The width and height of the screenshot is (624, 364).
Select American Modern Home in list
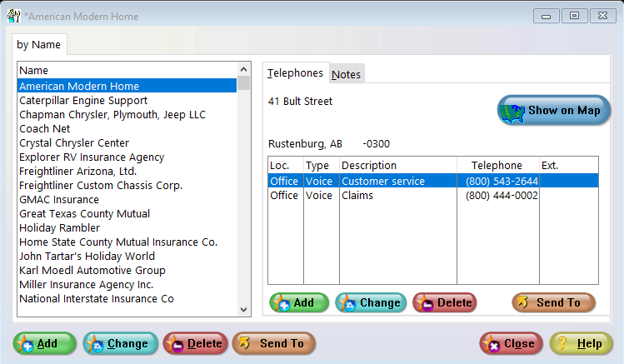[127, 86]
